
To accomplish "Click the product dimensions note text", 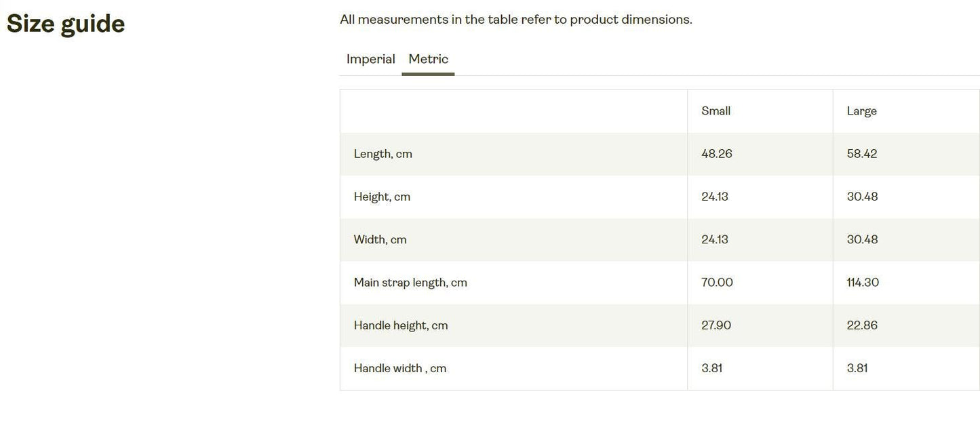I will pos(515,20).
